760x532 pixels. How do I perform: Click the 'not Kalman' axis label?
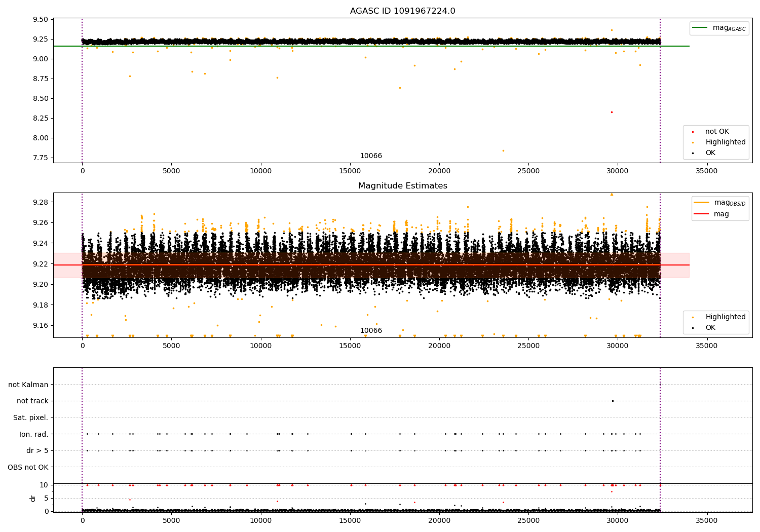(28, 385)
